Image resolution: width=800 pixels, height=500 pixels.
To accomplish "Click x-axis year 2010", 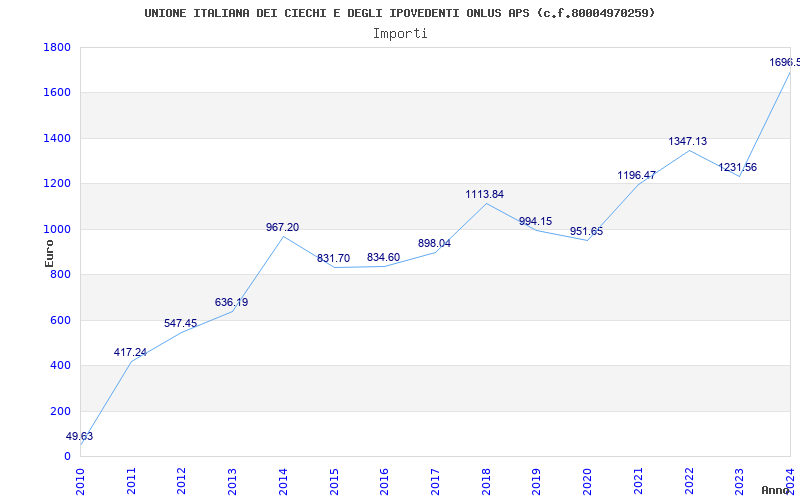I will pos(80,481).
